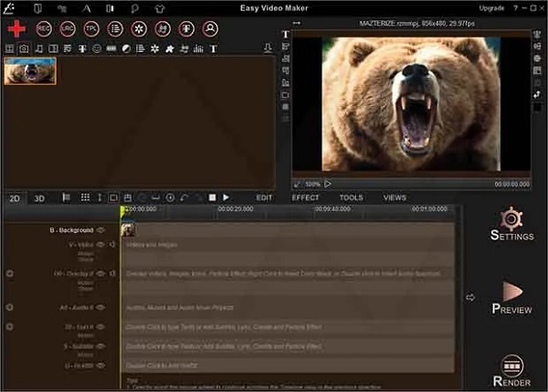Open the LRC lyrics tool

tap(67, 28)
